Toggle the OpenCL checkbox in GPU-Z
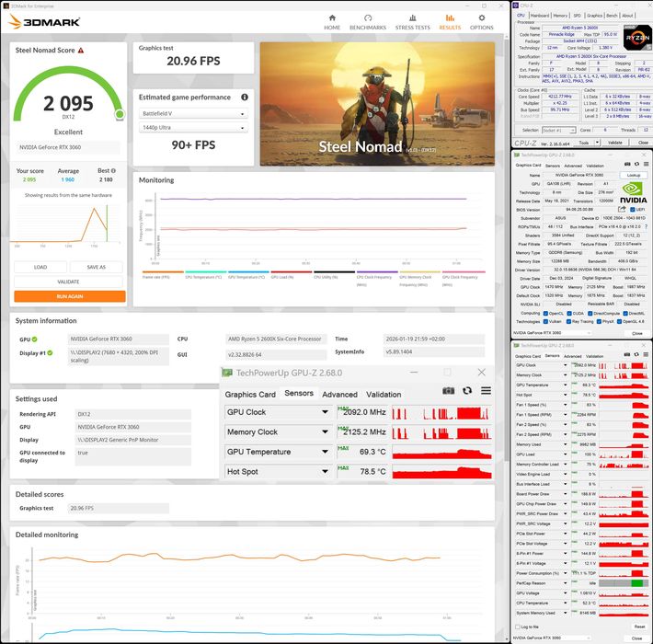653x644 pixels. [545, 313]
